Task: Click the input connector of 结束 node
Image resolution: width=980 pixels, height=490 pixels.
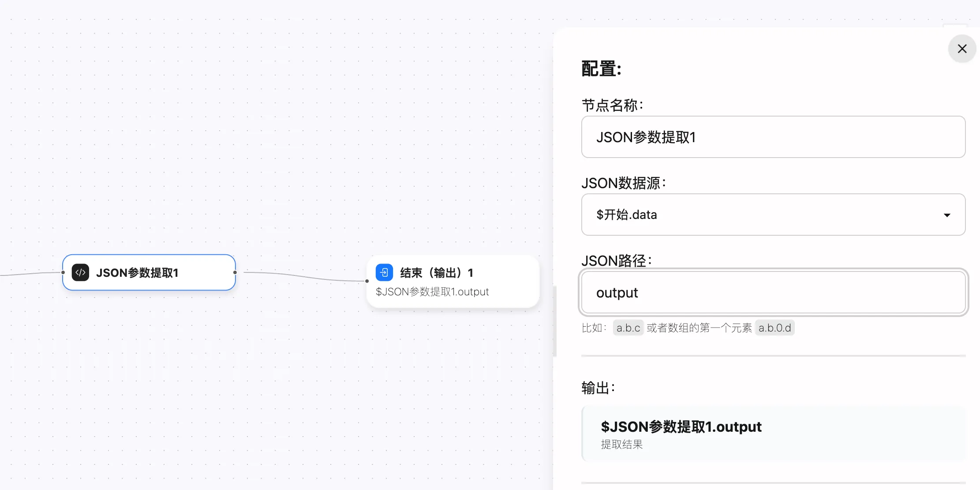Action: 367,281
